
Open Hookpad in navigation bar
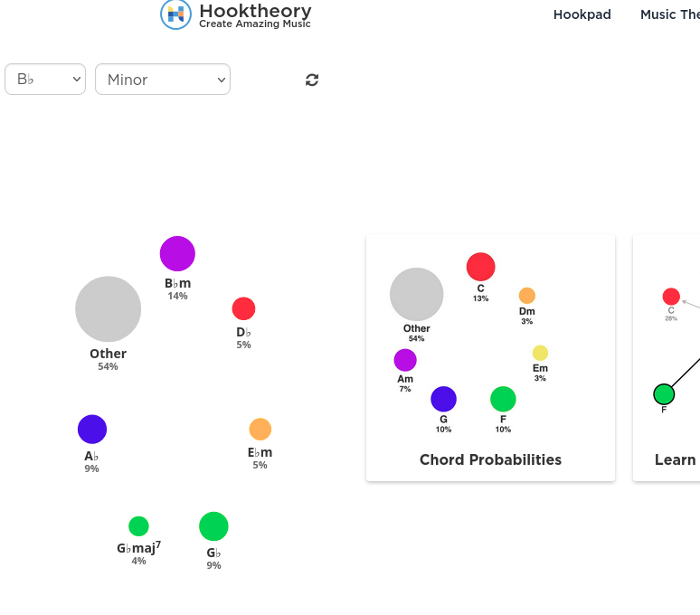tap(582, 14)
